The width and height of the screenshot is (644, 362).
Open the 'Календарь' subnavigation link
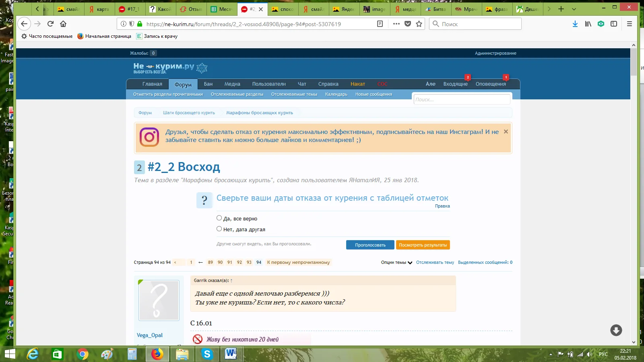[336, 94]
